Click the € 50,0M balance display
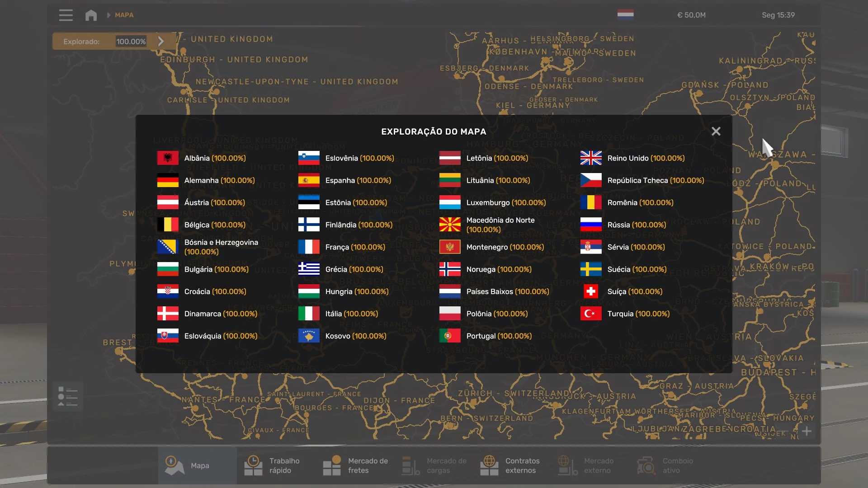Screen dimensions: 868x488 pos(691,15)
